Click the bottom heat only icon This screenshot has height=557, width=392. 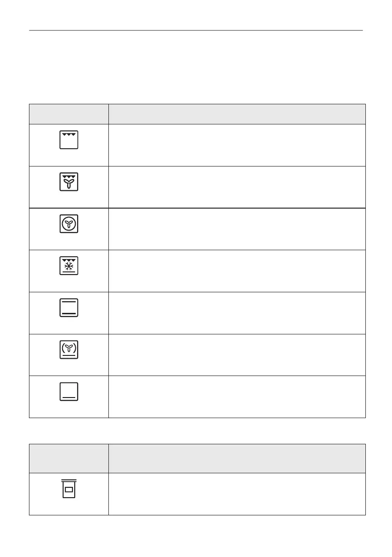coord(69,392)
